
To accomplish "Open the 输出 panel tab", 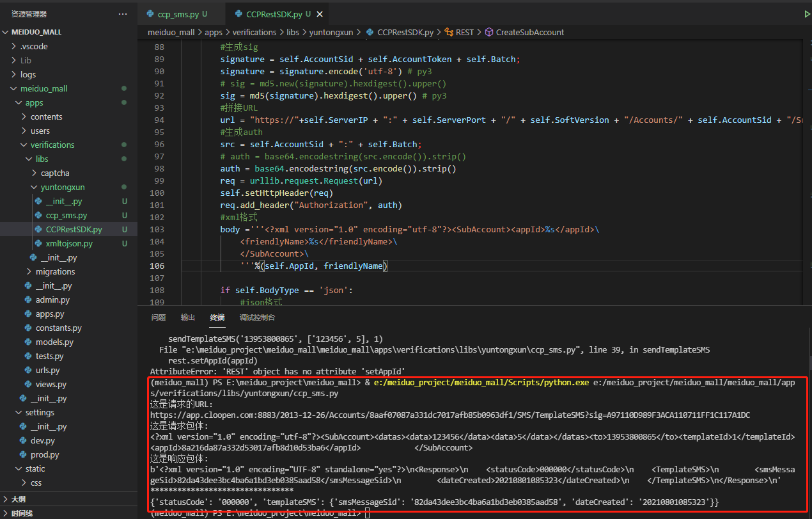I will point(188,317).
